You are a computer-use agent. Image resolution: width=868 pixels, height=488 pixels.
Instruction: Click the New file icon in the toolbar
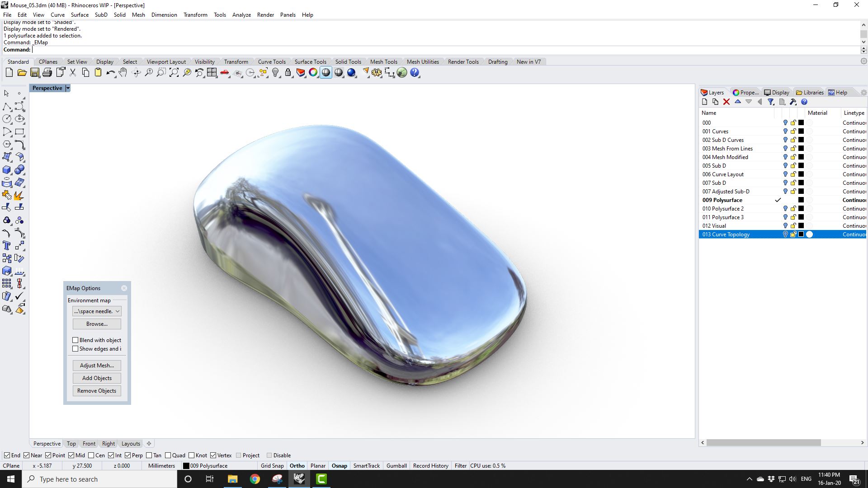pyautogui.click(x=9, y=73)
